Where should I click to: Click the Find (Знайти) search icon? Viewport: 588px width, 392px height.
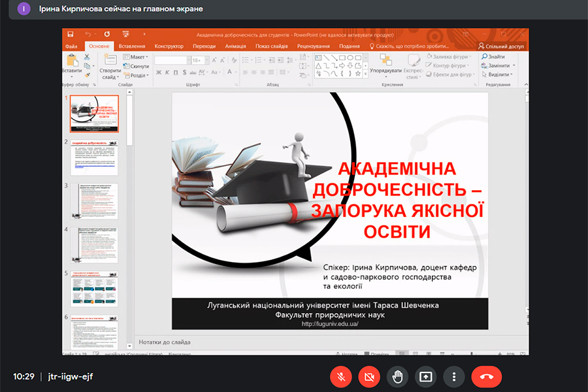494,57
